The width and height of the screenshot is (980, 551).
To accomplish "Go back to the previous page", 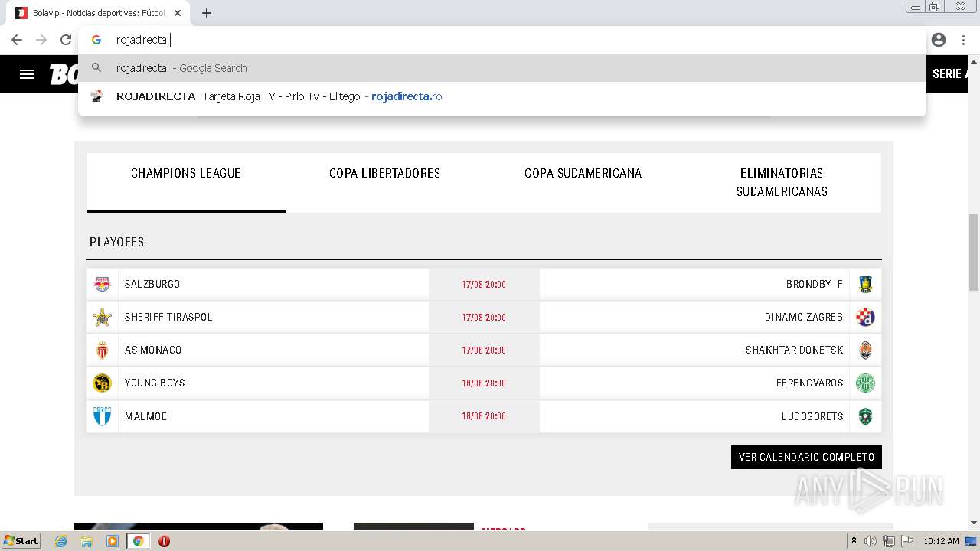I will [17, 40].
